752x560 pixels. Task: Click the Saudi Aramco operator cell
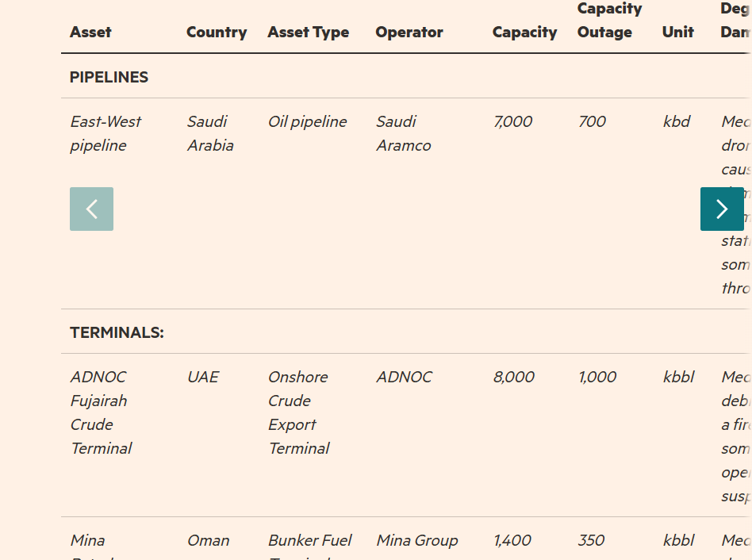point(404,133)
